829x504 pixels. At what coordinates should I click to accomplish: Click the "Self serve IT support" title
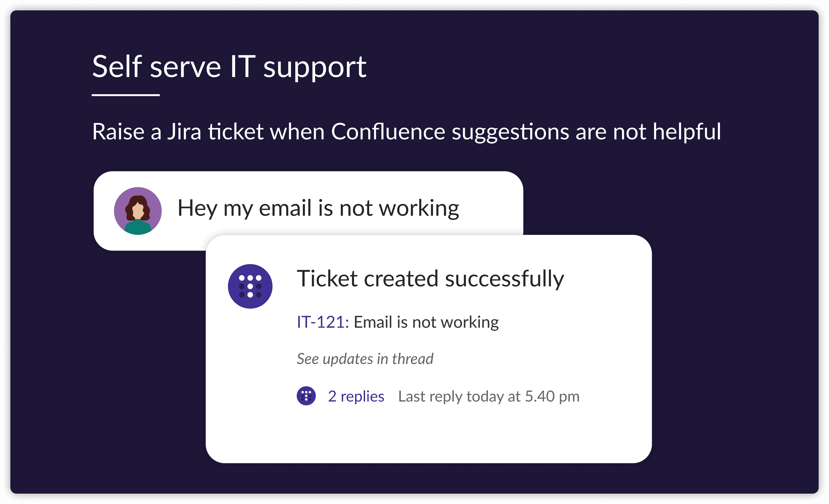point(229,67)
